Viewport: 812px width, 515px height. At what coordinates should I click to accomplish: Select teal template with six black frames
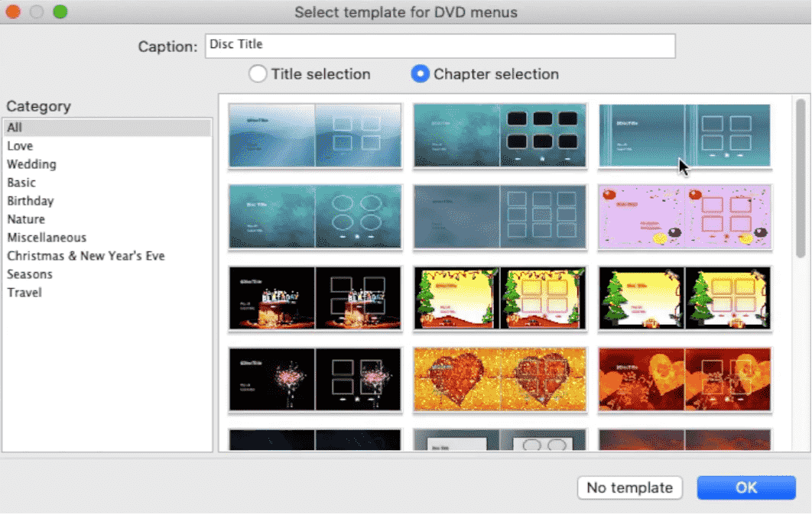click(500, 135)
